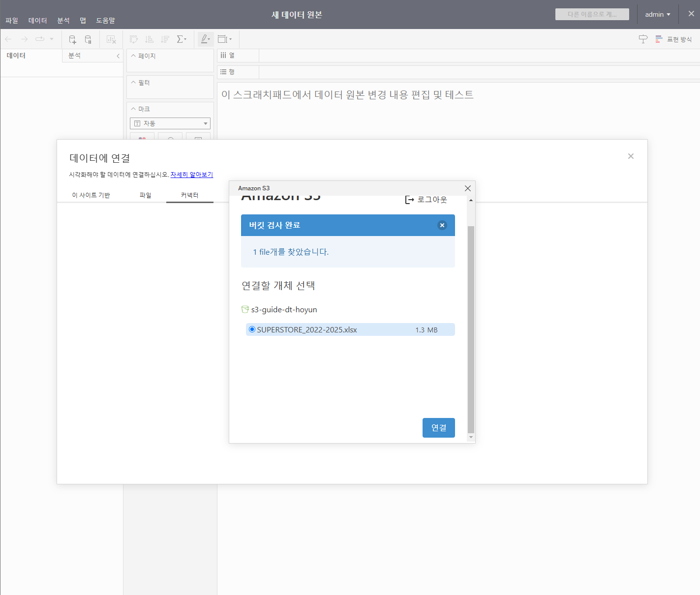Click the 1.3 MB file size text
This screenshot has width=700, height=595.
point(426,330)
